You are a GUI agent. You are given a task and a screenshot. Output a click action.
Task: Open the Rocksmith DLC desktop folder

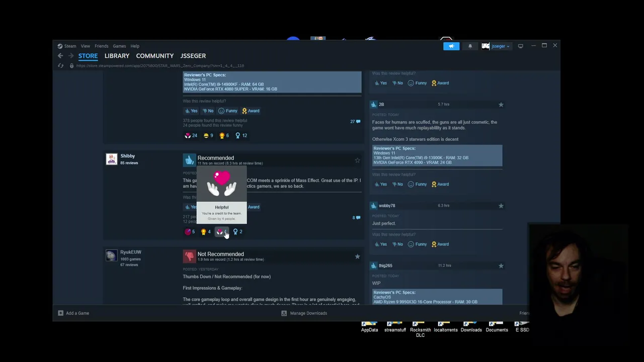420,329
